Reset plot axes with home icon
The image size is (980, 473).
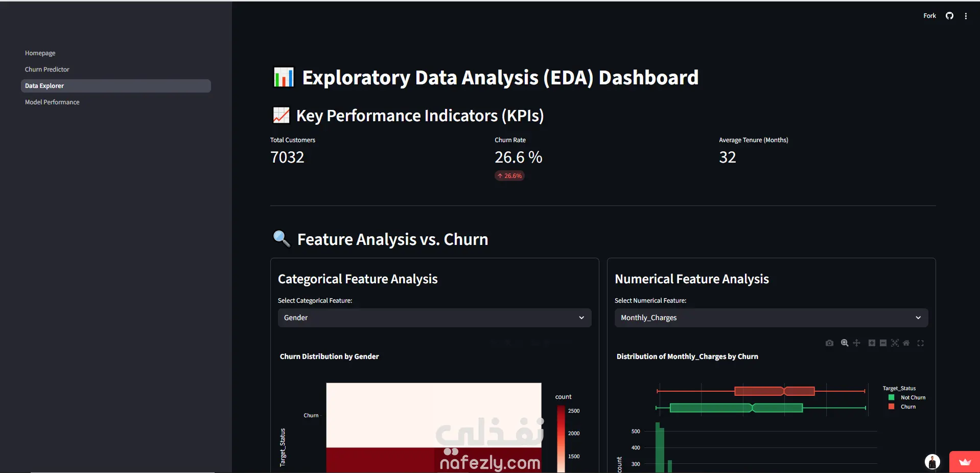click(906, 343)
